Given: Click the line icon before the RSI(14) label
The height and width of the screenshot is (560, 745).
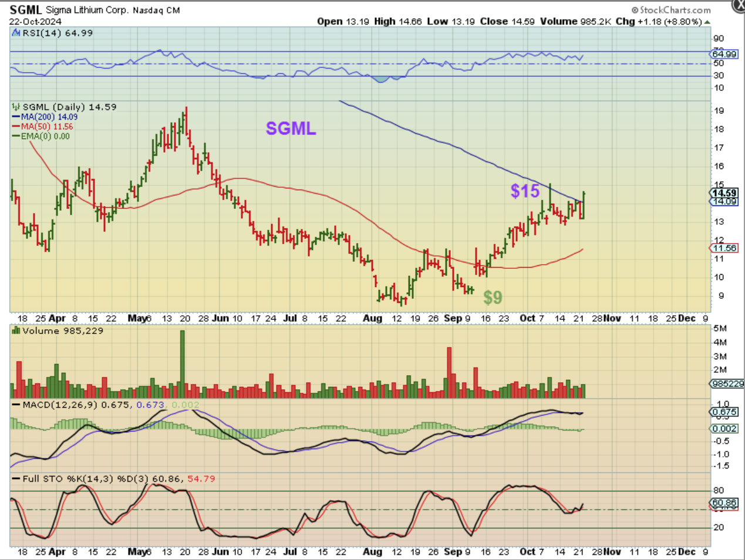Looking at the screenshot, I should tap(16, 33).
